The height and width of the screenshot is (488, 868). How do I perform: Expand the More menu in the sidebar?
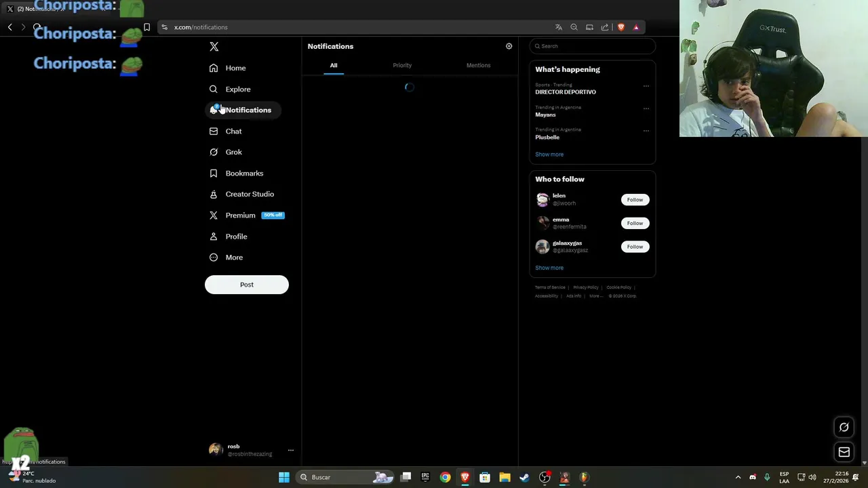click(226, 258)
